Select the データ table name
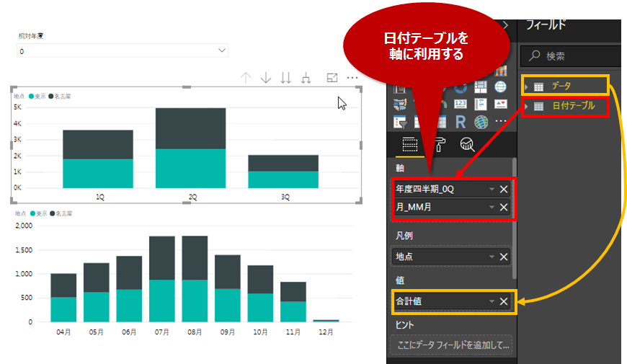This screenshot has width=627, height=364. pos(561,86)
